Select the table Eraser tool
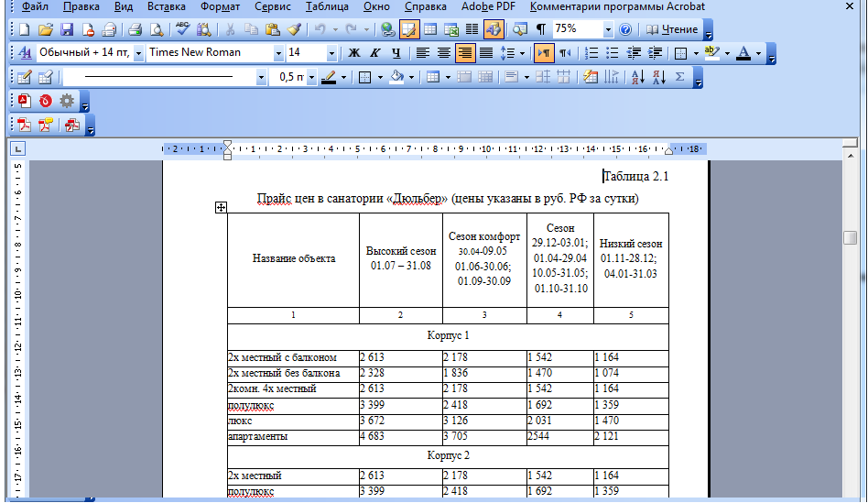The width and height of the screenshot is (868, 503). (46, 77)
